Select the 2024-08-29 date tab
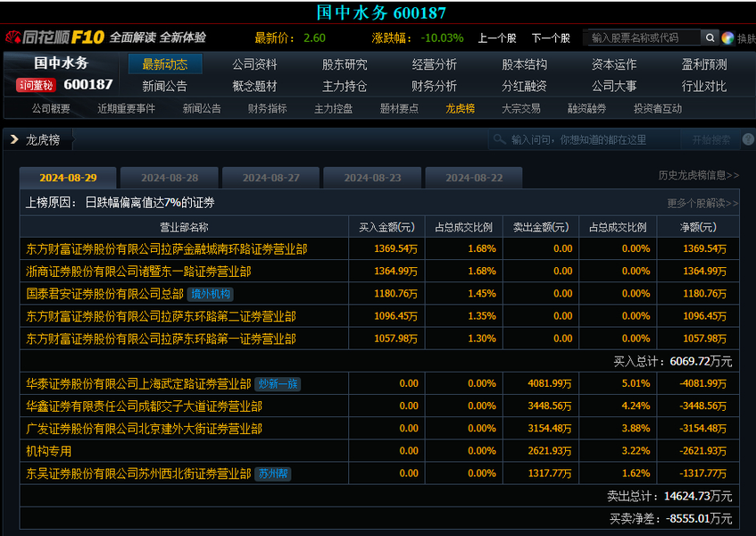 68,178
